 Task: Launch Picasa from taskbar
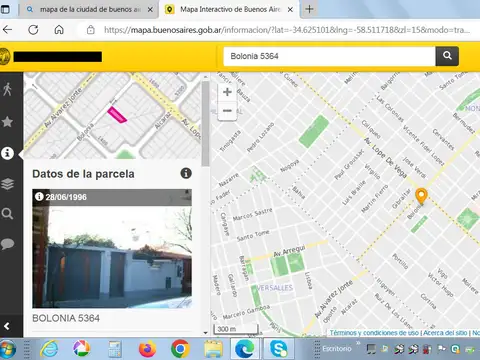click(x=82, y=349)
